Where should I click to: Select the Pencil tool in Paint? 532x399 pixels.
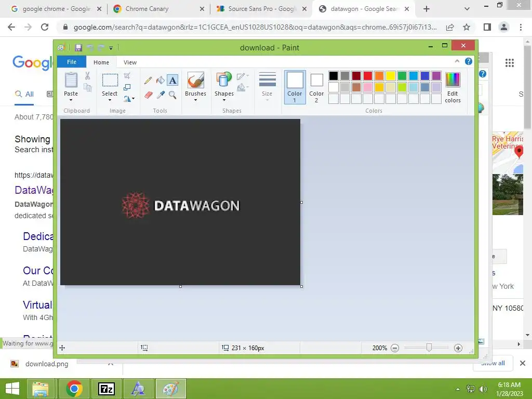[148, 81]
